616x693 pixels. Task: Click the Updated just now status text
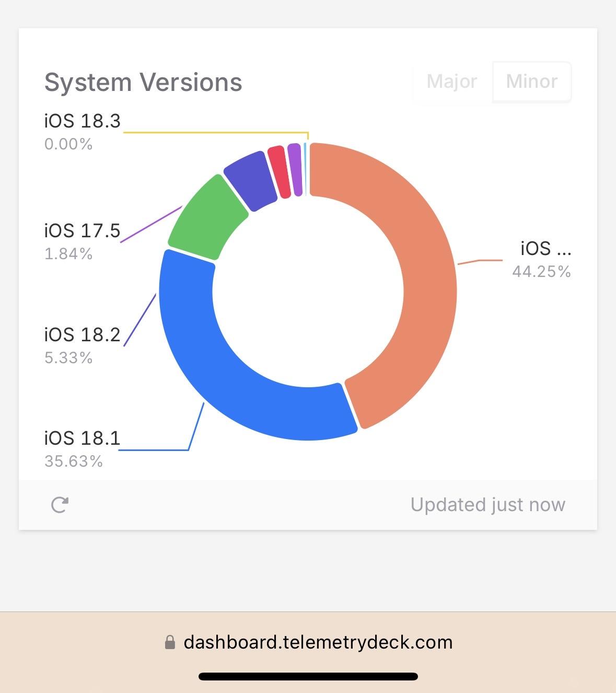click(x=487, y=505)
